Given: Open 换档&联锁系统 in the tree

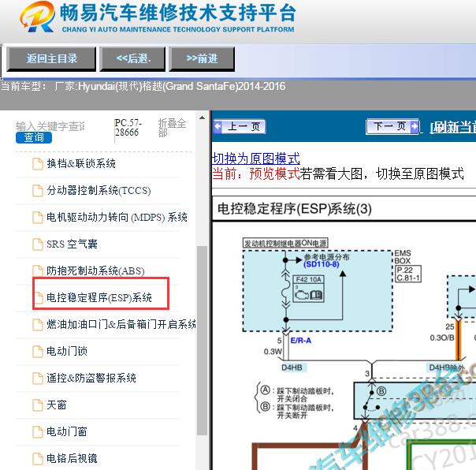Looking at the screenshot, I should point(81,164).
